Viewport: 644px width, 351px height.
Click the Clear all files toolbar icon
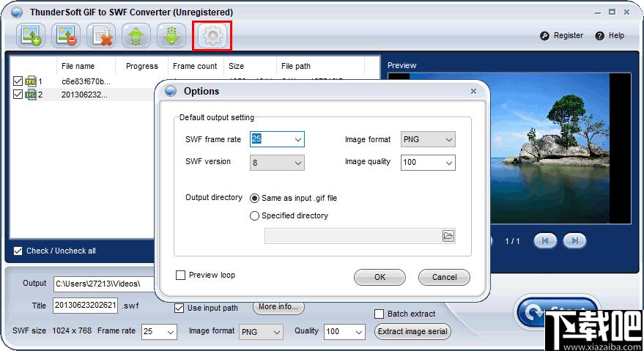click(101, 36)
